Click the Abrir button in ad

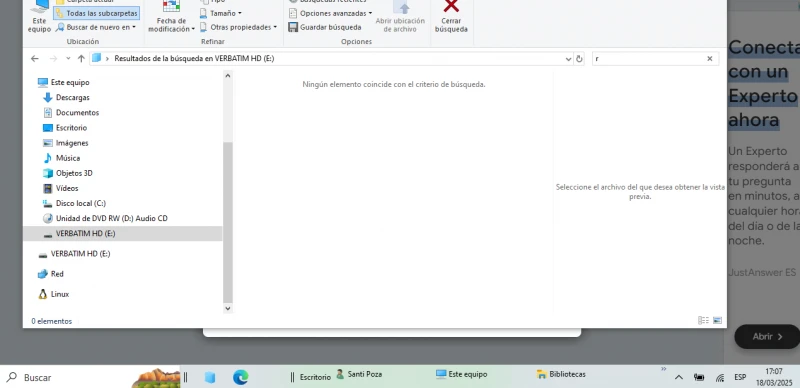coord(767,336)
